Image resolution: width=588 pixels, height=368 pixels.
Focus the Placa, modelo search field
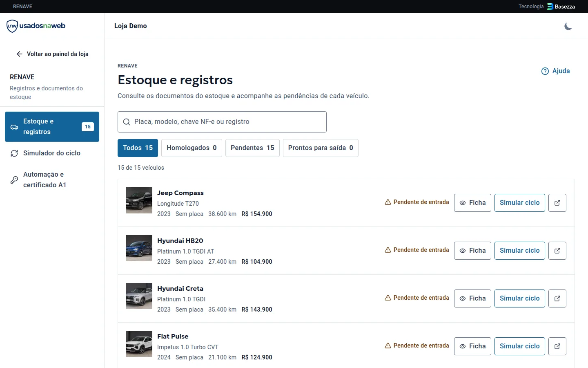coord(222,122)
